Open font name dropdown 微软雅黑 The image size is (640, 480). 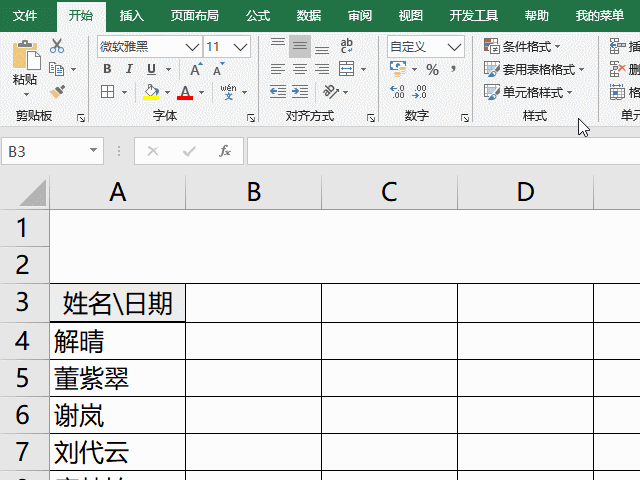[192, 47]
